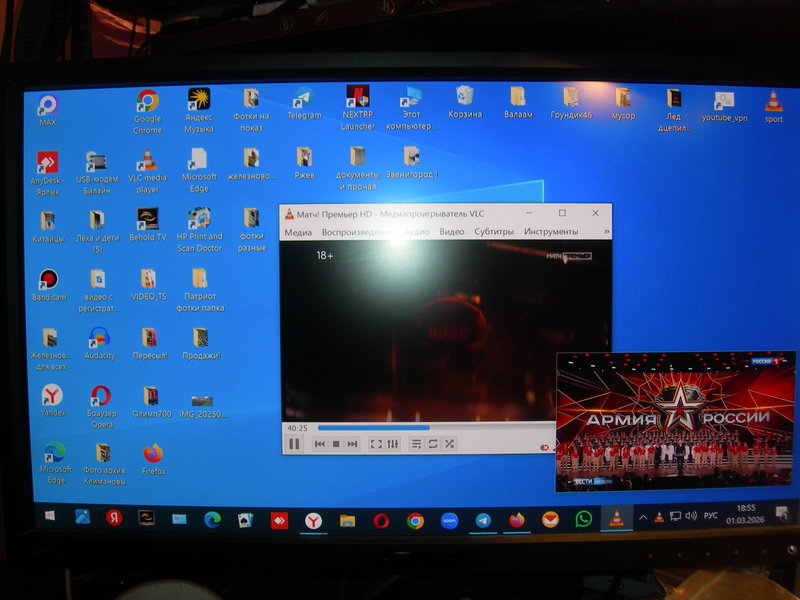The height and width of the screenshot is (600, 800).
Task: Select the Звенигород! folder on desktop
Action: [411, 163]
